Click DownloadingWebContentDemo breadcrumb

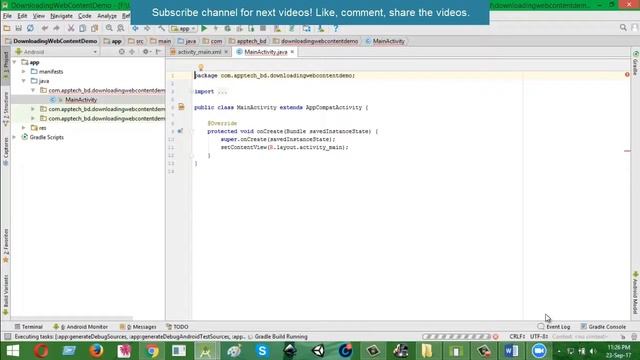pyautogui.click(x=51, y=41)
